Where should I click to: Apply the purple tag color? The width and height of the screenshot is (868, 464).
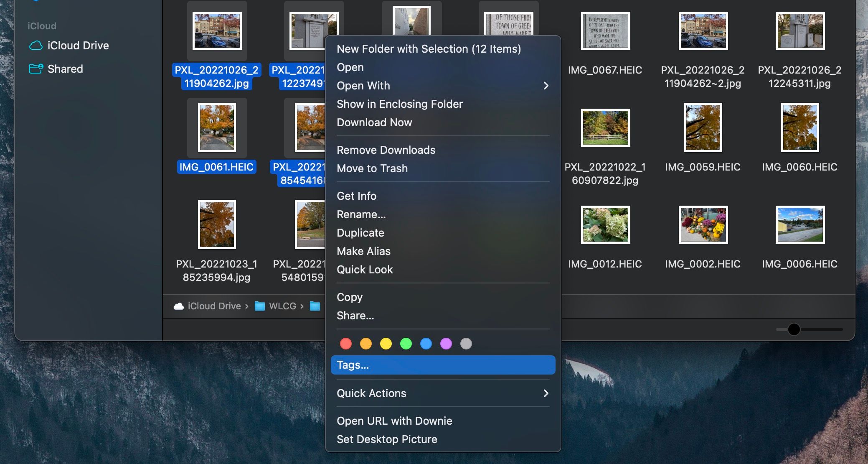446,344
